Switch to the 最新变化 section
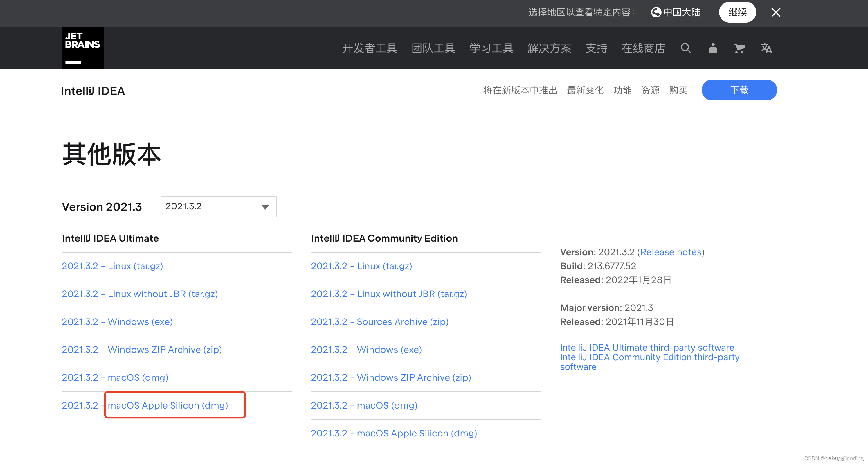 tap(585, 90)
